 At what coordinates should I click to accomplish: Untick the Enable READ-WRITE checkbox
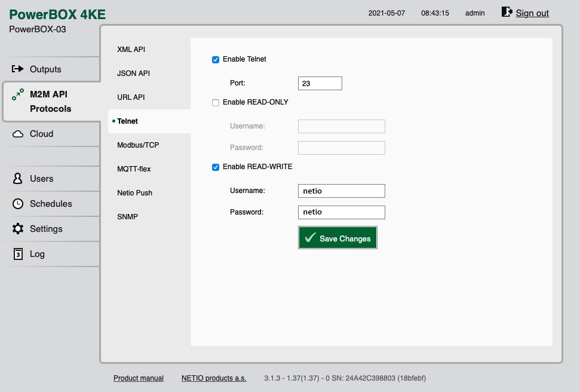click(x=216, y=167)
